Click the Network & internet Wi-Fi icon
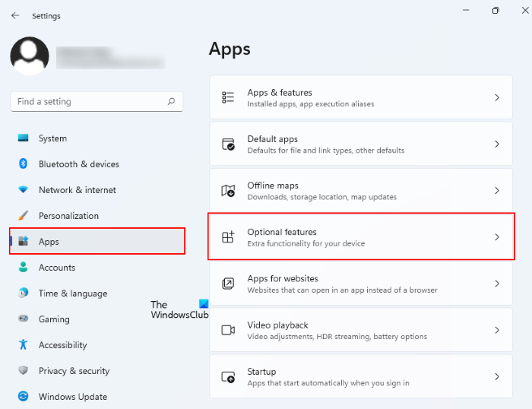This screenshot has width=532, height=409. tap(23, 190)
